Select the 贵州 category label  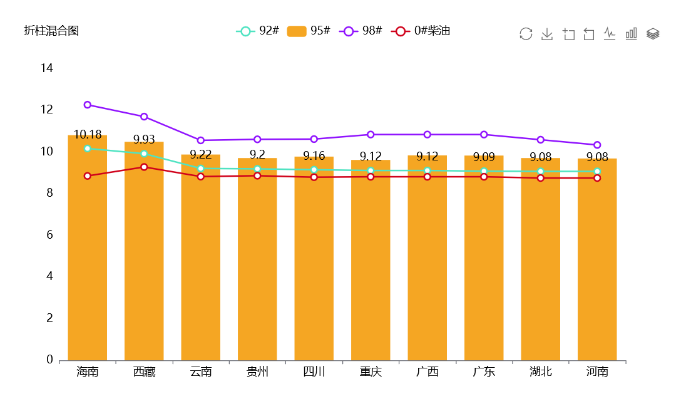[257, 372]
